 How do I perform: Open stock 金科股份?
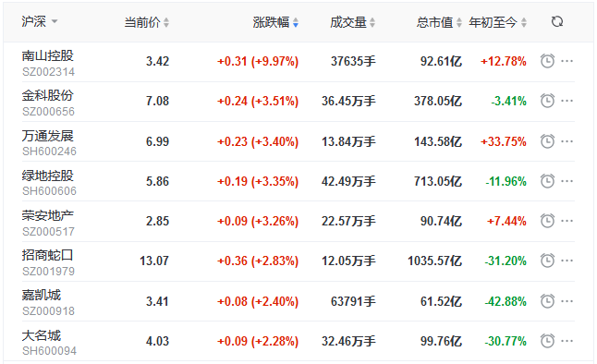(x=47, y=95)
